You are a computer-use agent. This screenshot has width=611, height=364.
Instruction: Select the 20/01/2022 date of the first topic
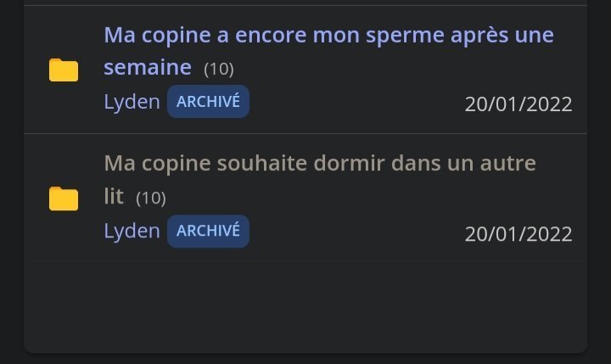click(519, 104)
